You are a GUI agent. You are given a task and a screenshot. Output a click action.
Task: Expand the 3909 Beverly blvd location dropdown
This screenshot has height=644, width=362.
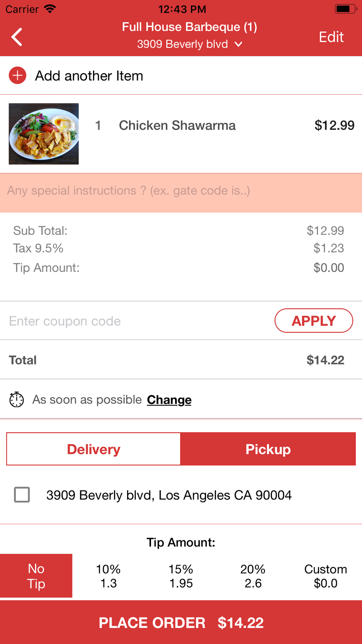click(238, 44)
